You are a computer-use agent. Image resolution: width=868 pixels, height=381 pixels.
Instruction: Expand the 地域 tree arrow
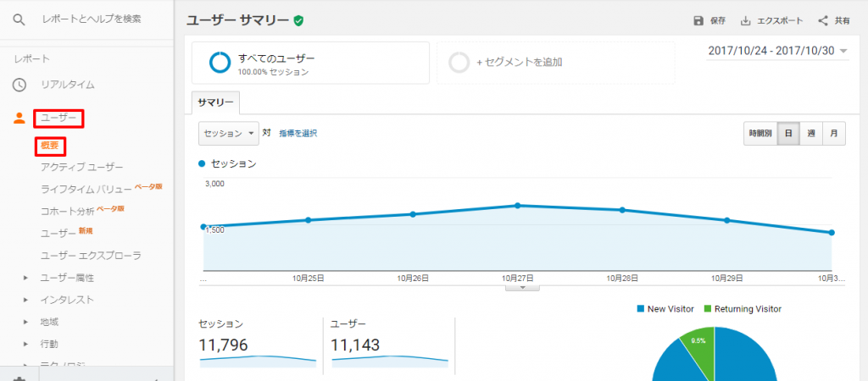(25, 322)
